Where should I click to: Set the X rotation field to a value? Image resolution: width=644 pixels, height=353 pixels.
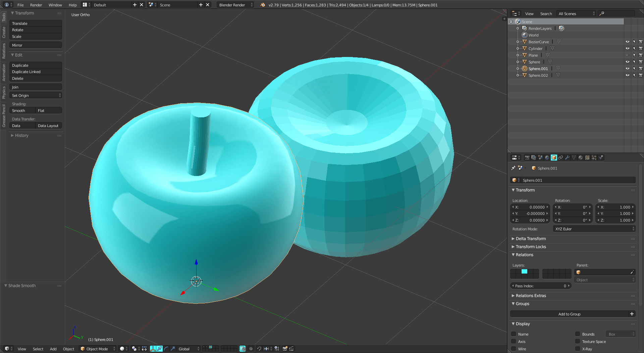[572, 207]
